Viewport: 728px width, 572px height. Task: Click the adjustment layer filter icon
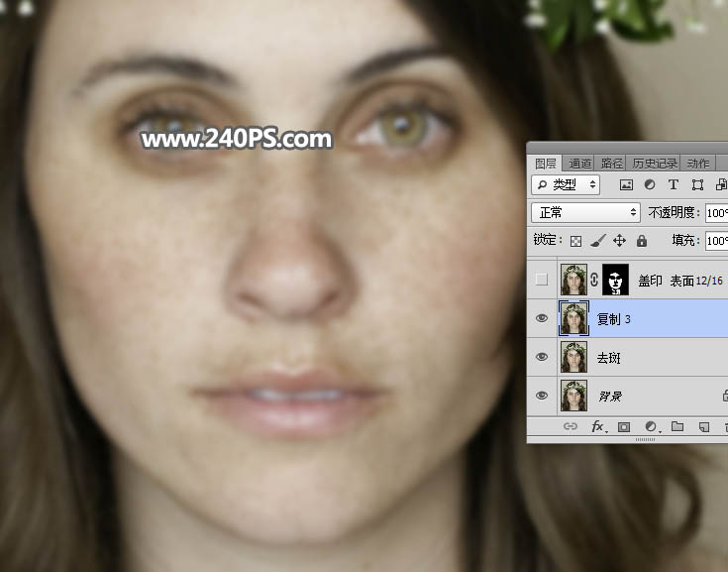pyautogui.click(x=650, y=184)
